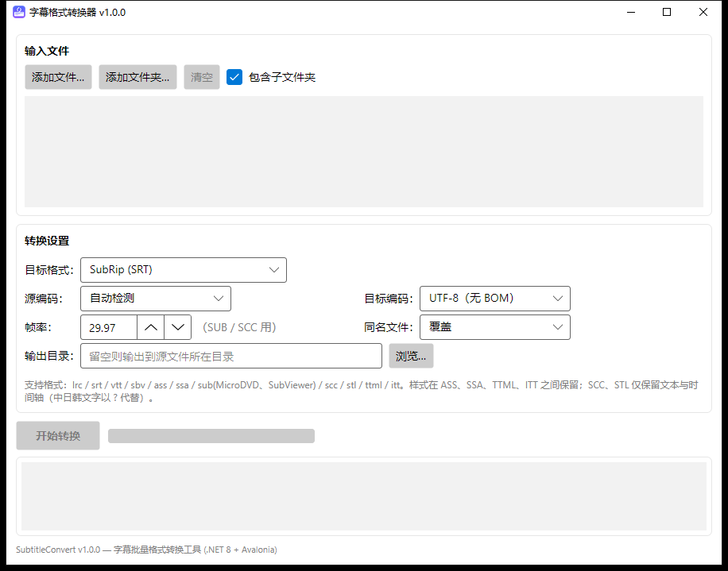728x571 pixels.
Task: Click the 帧率: label
Action: tap(37, 327)
